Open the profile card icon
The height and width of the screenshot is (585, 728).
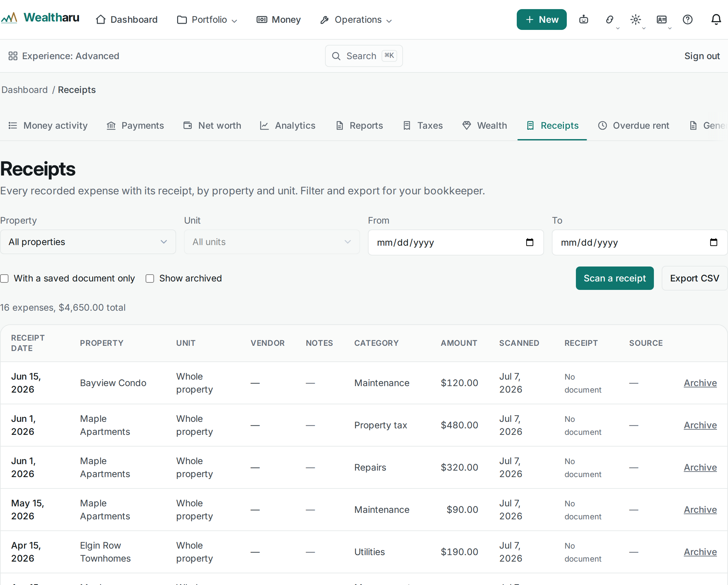(x=661, y=19)
